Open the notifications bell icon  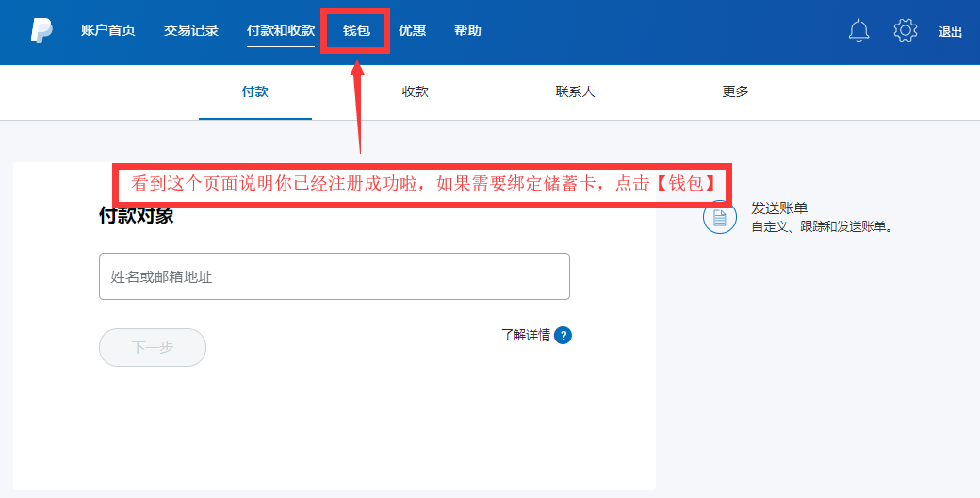click(858, 31)
